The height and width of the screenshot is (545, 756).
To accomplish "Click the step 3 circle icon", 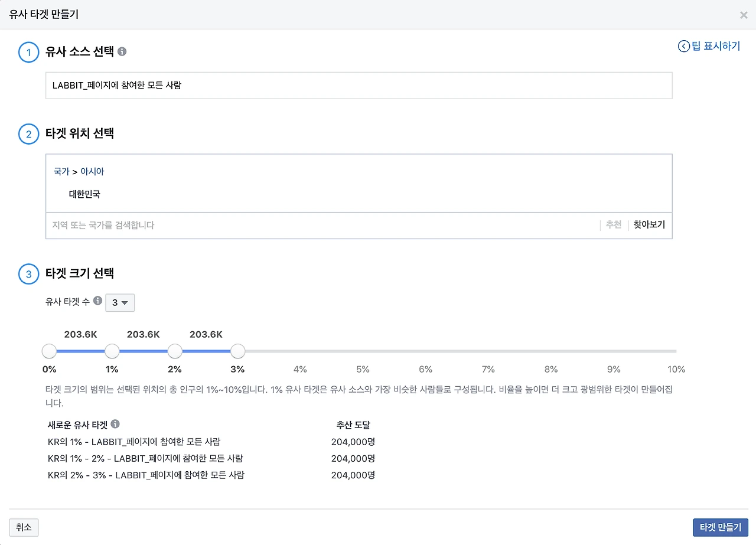I will [x=28, y=274].
